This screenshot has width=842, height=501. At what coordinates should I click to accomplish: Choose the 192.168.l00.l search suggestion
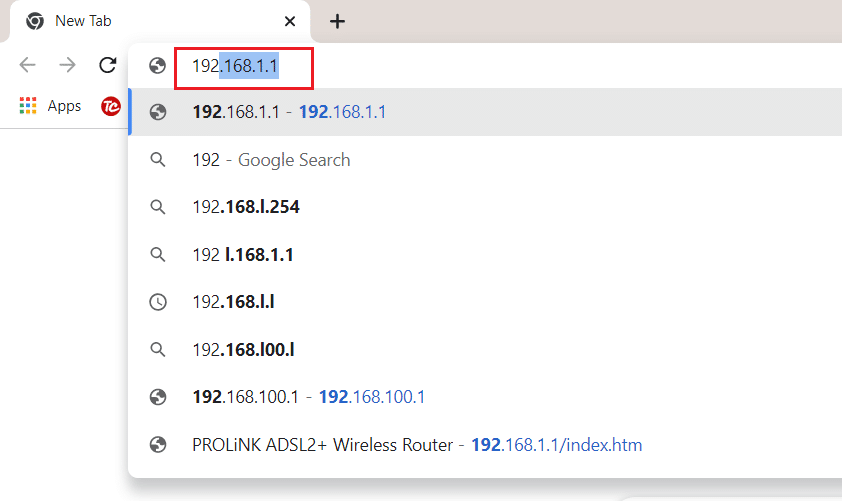243,350
